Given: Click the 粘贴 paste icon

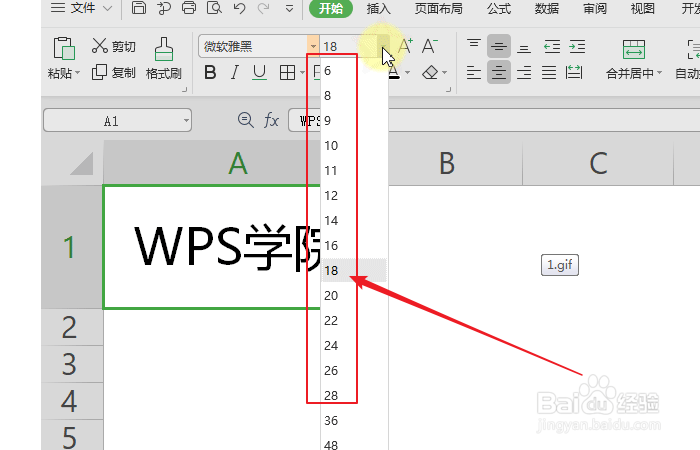Looking at the screenshot, I should [x=64, y=48].
